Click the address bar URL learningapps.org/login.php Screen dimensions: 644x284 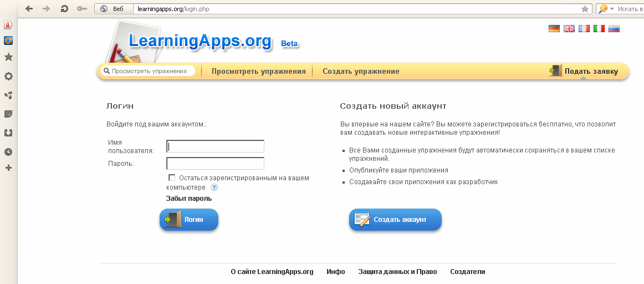pyautogui.click(x=173, y=9)
